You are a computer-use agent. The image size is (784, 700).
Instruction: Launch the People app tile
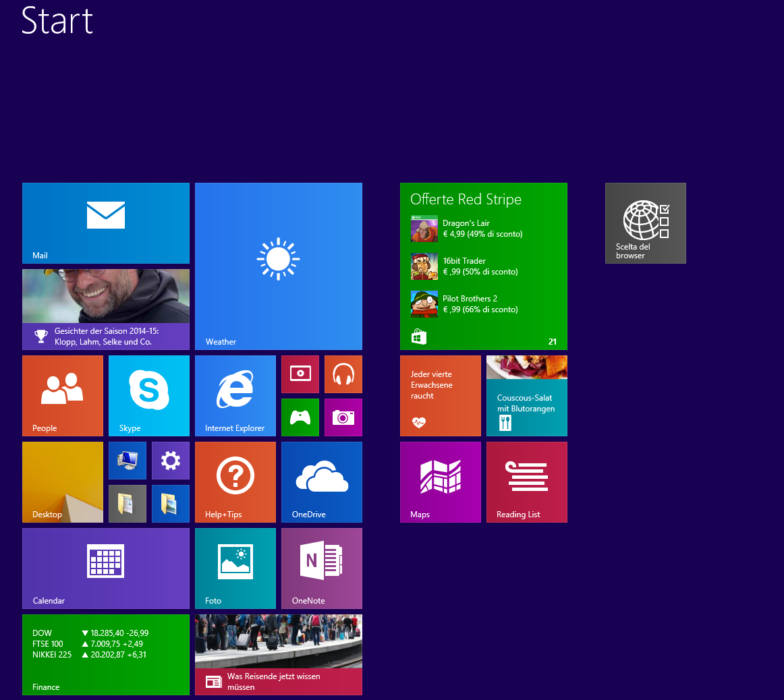tap(63, 396)
